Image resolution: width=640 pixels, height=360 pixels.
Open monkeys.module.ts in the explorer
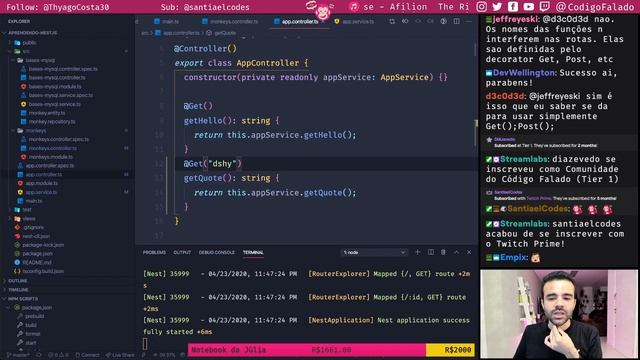(51, 157)
